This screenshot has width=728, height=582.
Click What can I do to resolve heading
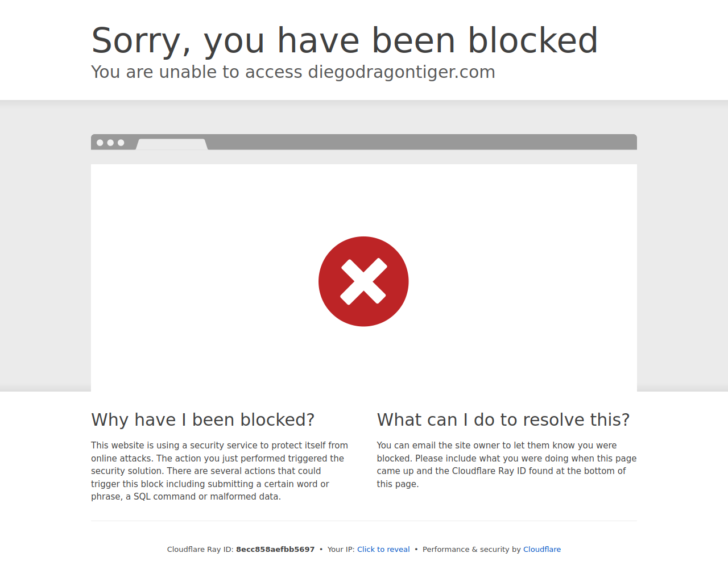click(503, 419)
